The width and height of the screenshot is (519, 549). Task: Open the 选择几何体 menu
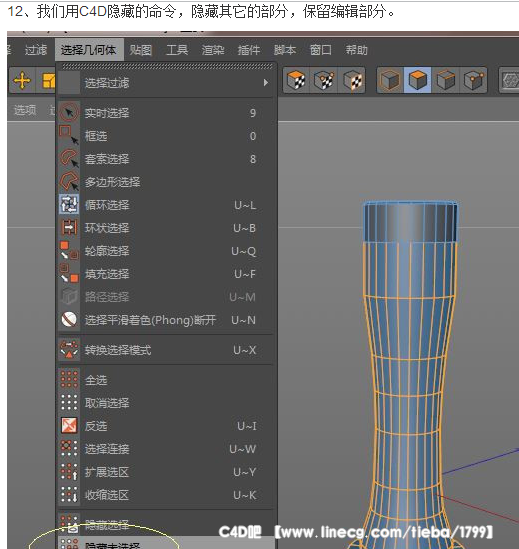click(x=89, y=50)
